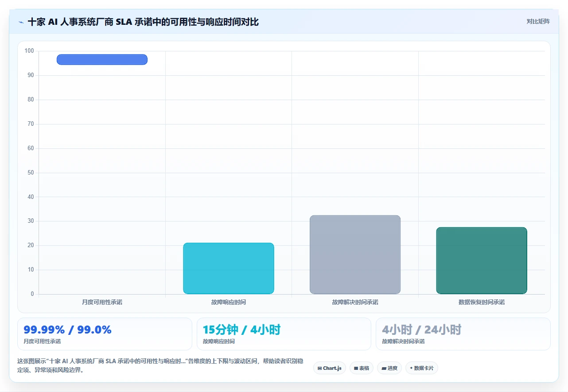Click the y-axis value 50
The image size is (568, 392).
(x=31, y=172)
